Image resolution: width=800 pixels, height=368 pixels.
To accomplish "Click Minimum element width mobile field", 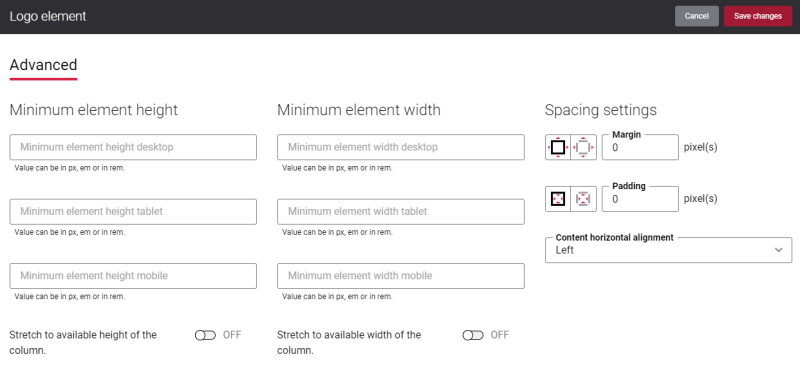I will (401, 276).
